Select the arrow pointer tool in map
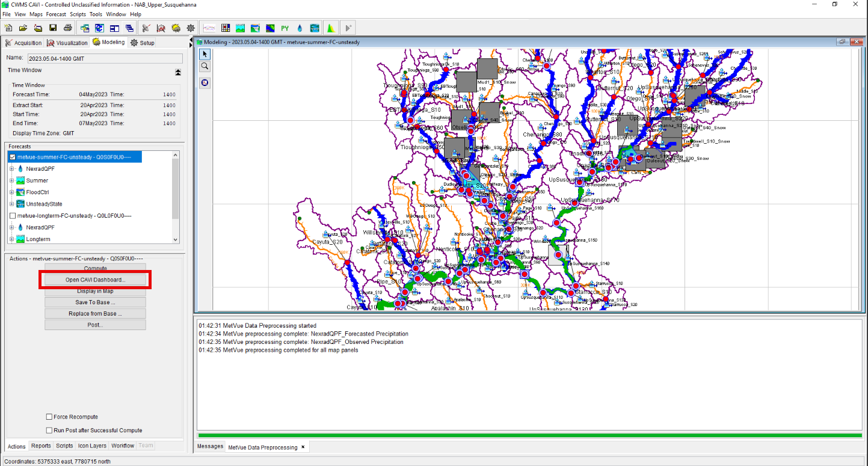This screenshot has width=868, height=466. [205, 54]
